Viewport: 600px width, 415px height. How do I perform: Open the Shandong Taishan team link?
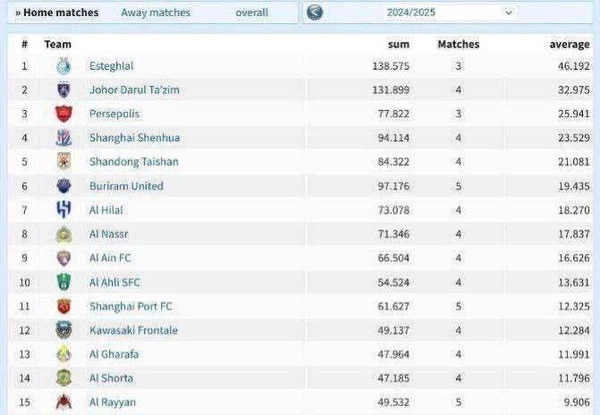(134, 162)
